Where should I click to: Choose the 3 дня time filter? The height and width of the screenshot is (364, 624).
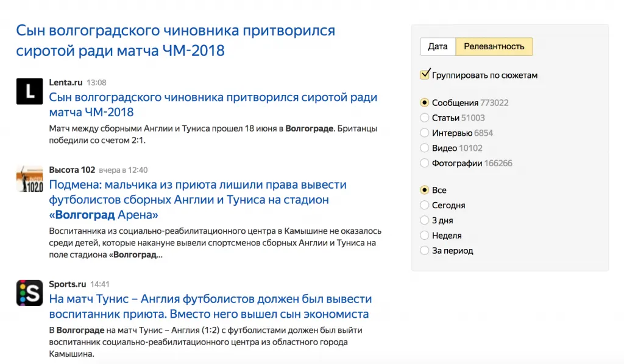425,220
